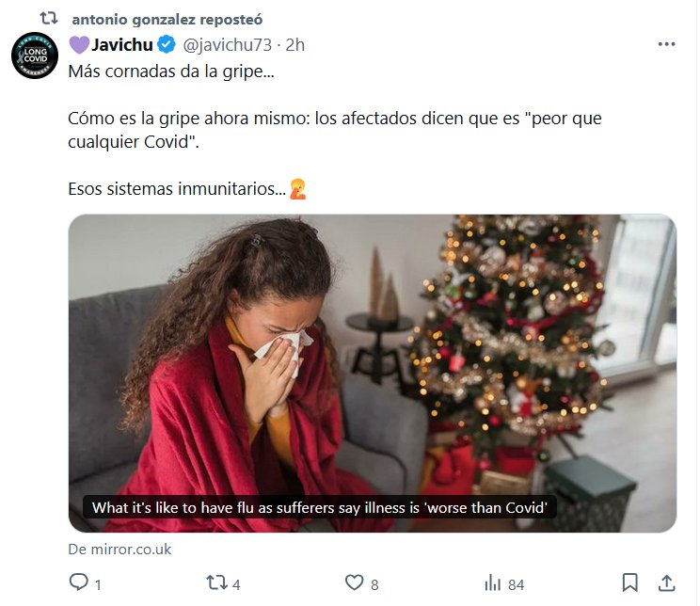Open the 2h timestamp link

coord(294,44)
